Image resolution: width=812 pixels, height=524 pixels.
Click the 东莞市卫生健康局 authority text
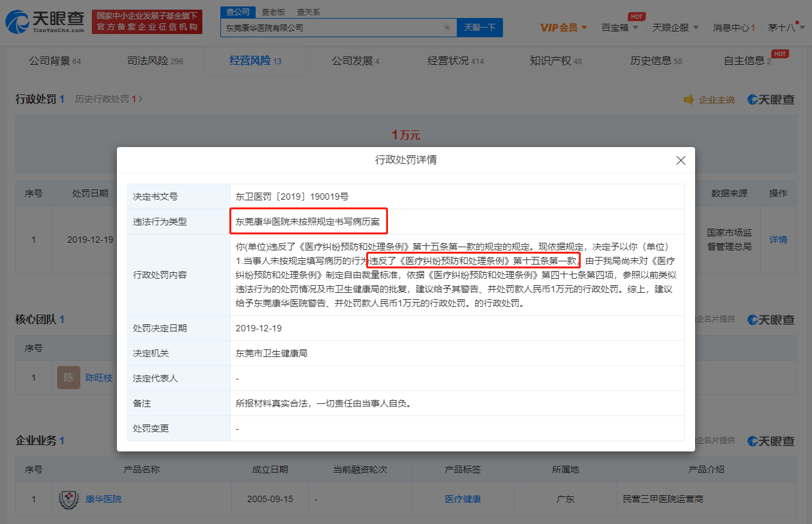[271, 353]
